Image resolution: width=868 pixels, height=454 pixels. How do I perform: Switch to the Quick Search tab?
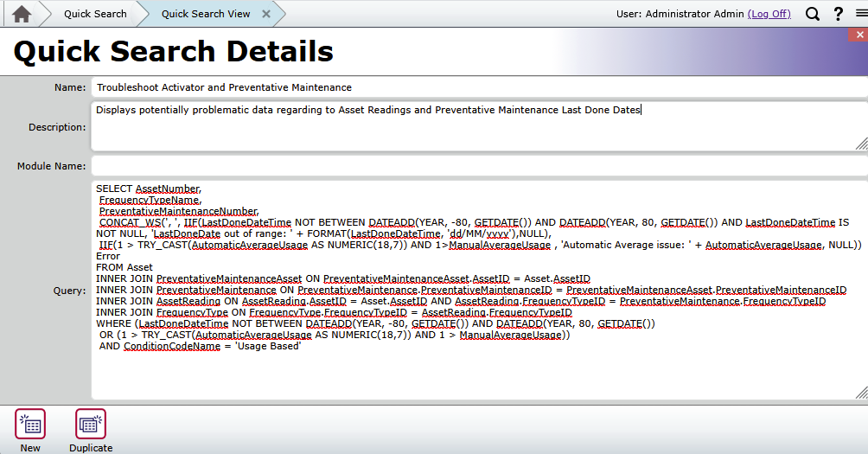pyautogui.click(x=95, y=14)
